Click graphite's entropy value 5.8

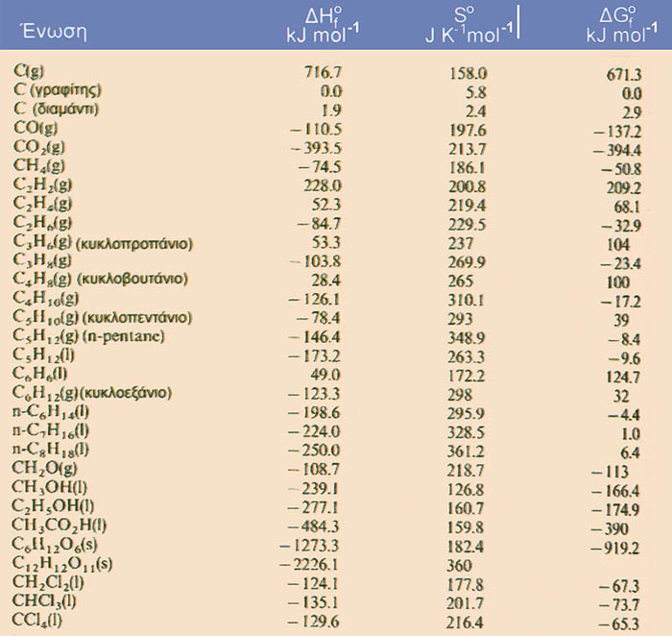(476, 92)
